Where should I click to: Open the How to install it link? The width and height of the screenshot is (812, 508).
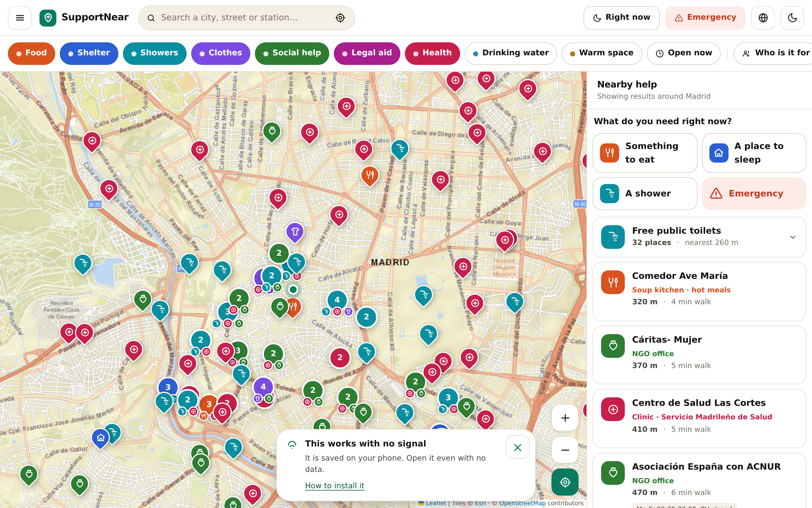coord(335,485)
